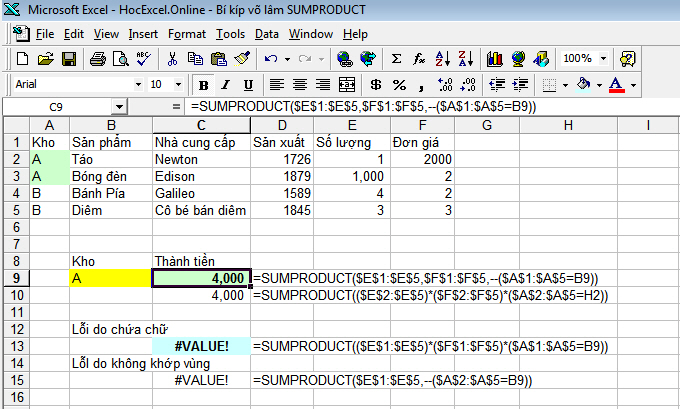Select the yellow cell B9 containing A

111,278
